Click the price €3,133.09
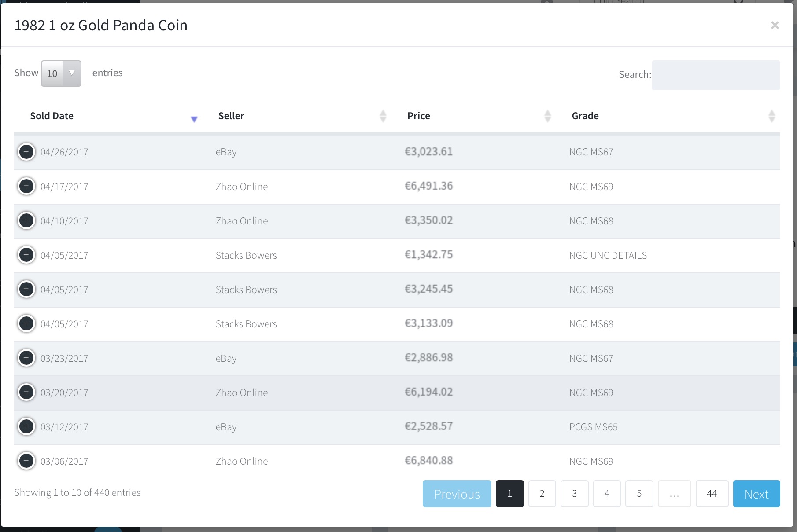This screenshot has width=797, height=532. point(429,323)
